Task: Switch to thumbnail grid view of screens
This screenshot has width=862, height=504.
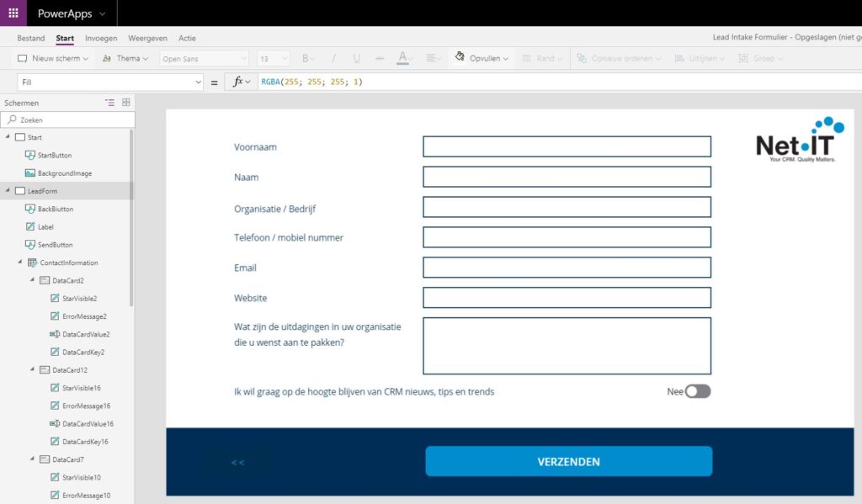Action: click(x=125, y=103)
